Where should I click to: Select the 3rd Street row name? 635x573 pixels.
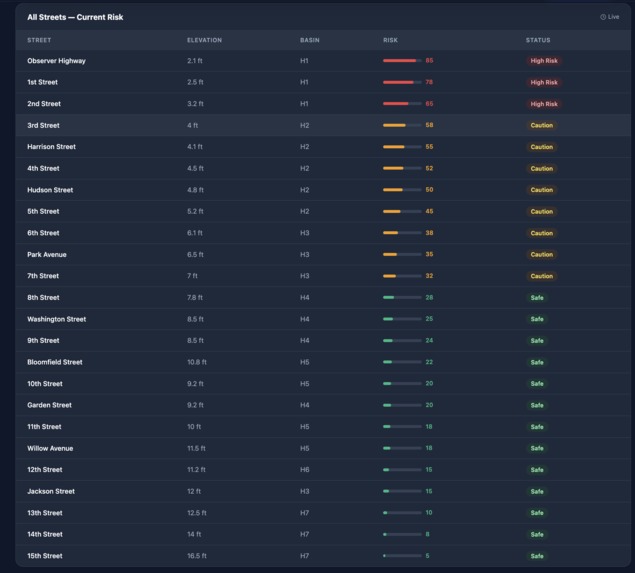(x=43, y=126)
